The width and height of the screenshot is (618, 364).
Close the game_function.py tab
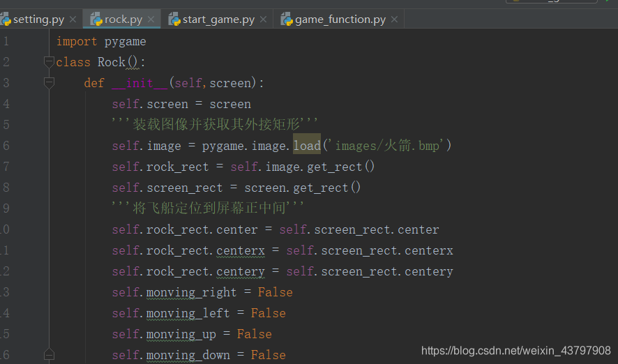point(394,20)
